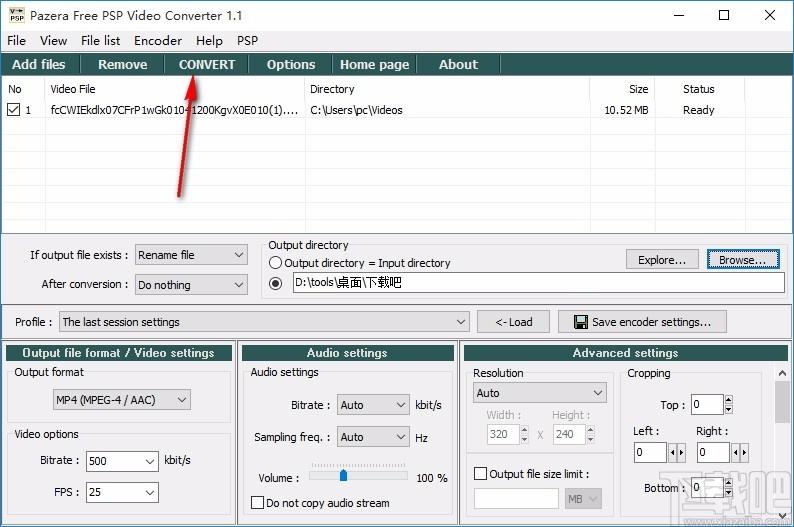Click the Cropping Right value field
This screenshot has height=527, width=794.
tap(713, 453)
